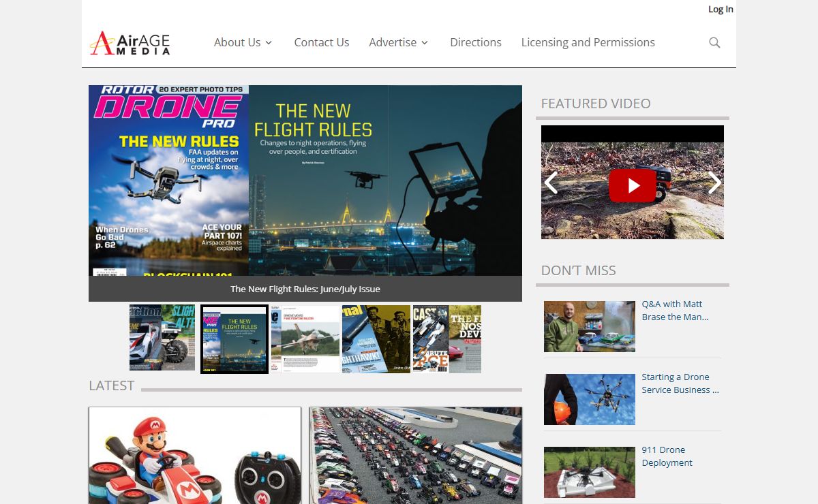Play the featured YouTube video
This screenshot has height=504, width=818.
point(633,185)
